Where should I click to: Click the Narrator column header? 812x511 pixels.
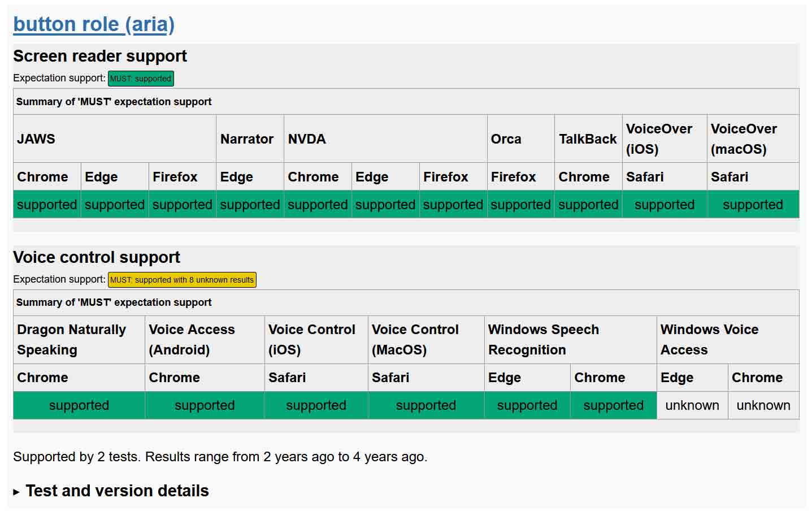point(250,139)
